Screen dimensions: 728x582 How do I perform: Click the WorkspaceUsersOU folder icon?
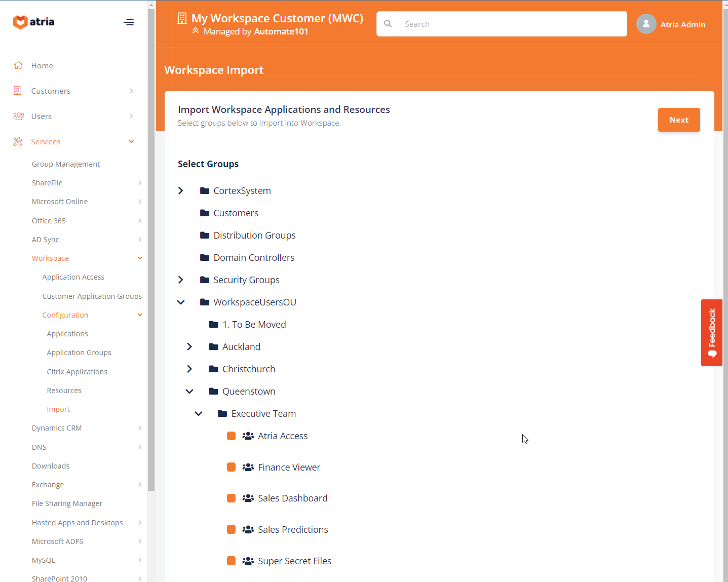205,302
